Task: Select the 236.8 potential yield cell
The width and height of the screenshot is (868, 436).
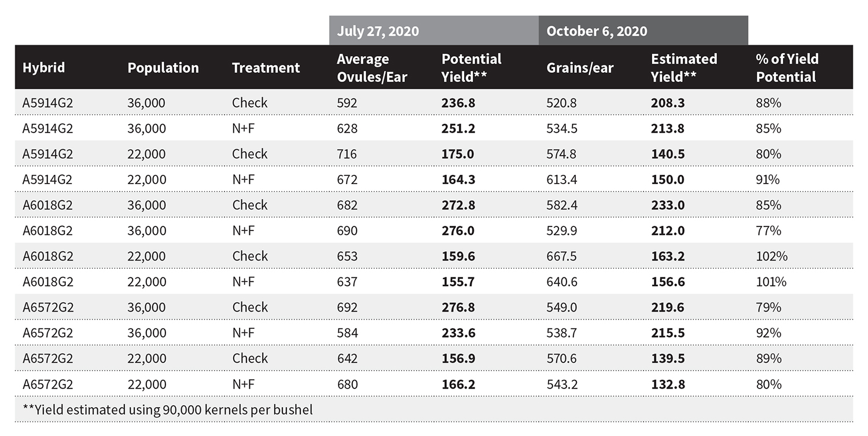Action: [x=458, y=103]
